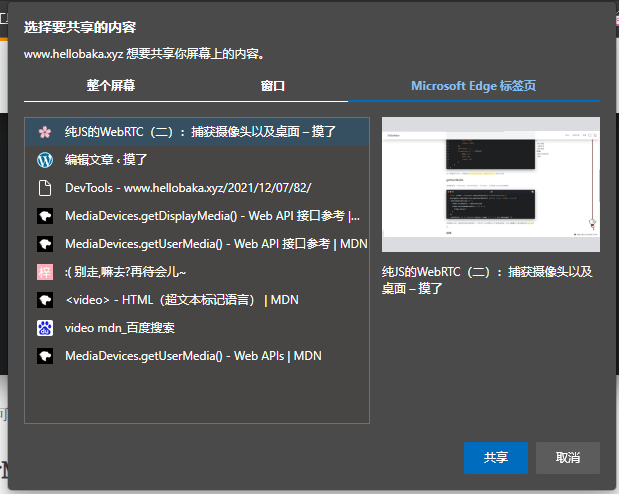Click the MDN icon beside getDisplayMedia() entry
This screenshot has width=619, height=494.
(x=45, y=216)
